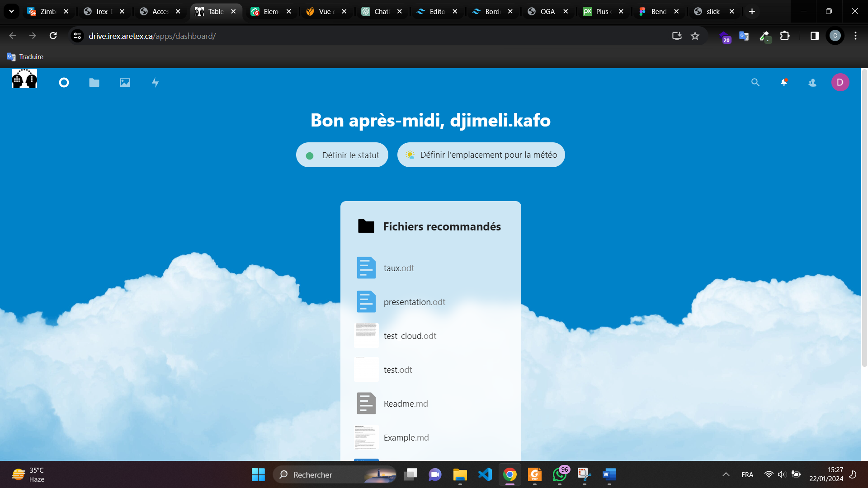Reload the page
Viewport: 868px width, 488px height.
point(53,36)
